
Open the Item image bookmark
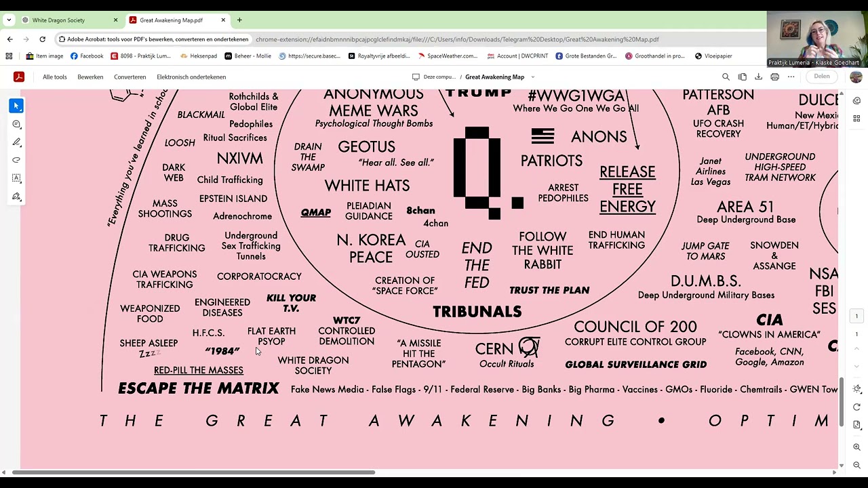click(x=44, y=56)
